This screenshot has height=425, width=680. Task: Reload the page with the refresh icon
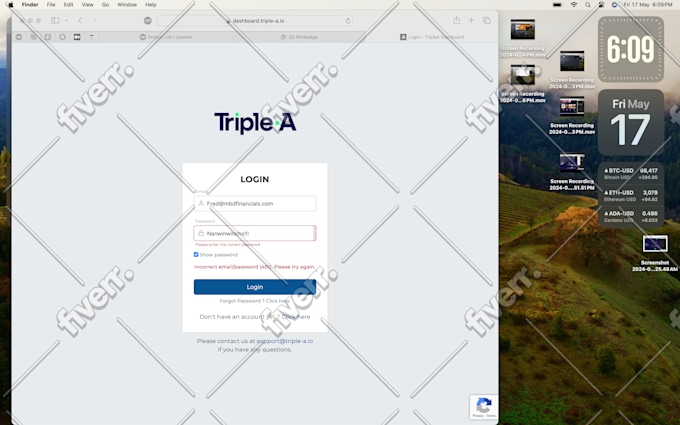pyautogui.click(x=348, y=21)
